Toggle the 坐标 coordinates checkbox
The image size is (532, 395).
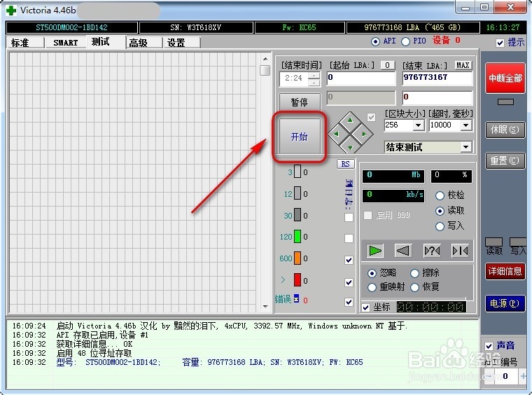point(365,307)
